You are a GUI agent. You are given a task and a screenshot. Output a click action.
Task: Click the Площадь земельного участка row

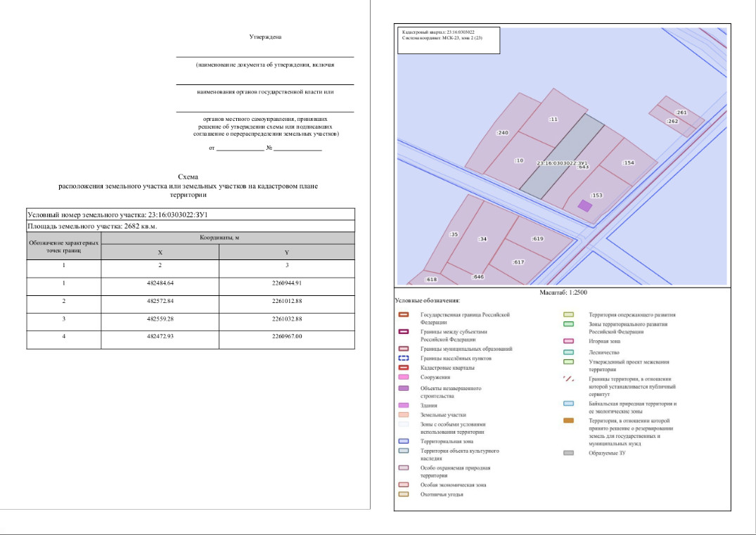point(190,226)
